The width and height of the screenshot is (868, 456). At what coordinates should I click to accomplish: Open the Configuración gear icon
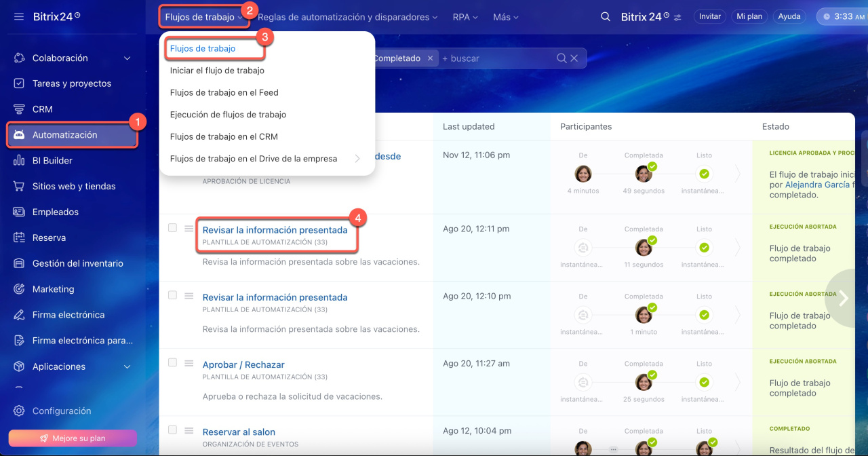(x=19, y=411)
